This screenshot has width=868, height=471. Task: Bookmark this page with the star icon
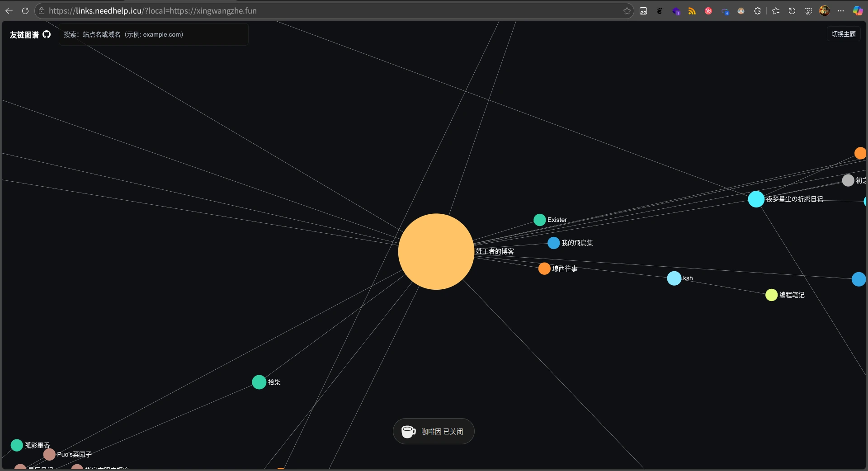point(627,11)
